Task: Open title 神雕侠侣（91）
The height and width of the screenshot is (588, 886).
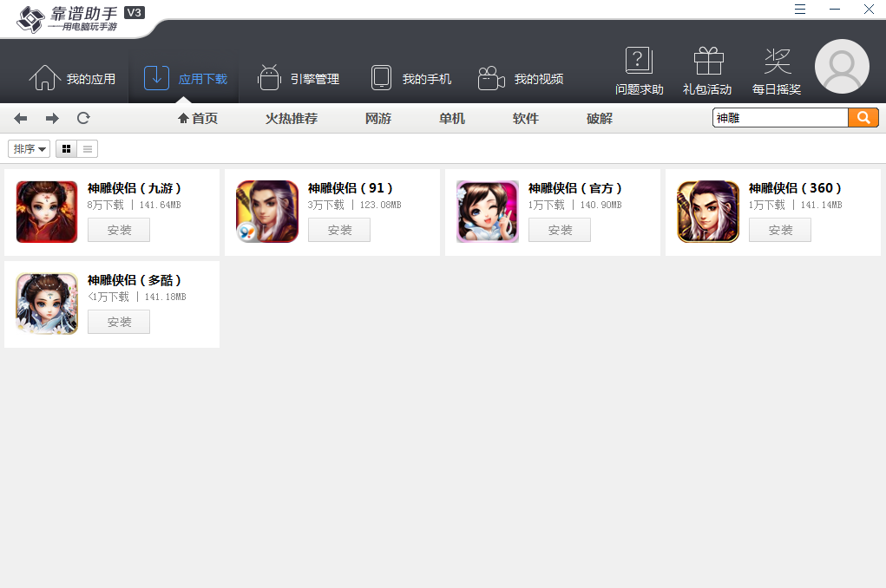Action: pyautogui.click(x=351, y=188)
